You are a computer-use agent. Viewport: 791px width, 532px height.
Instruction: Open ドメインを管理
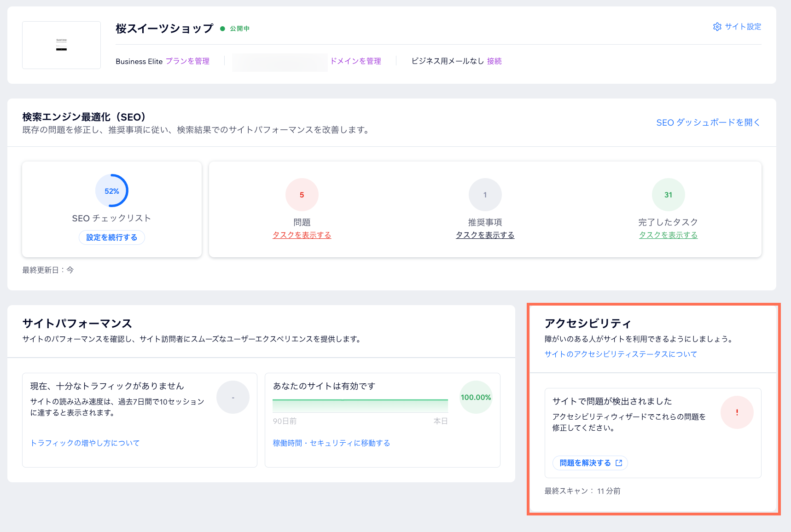tap(356, 61)
